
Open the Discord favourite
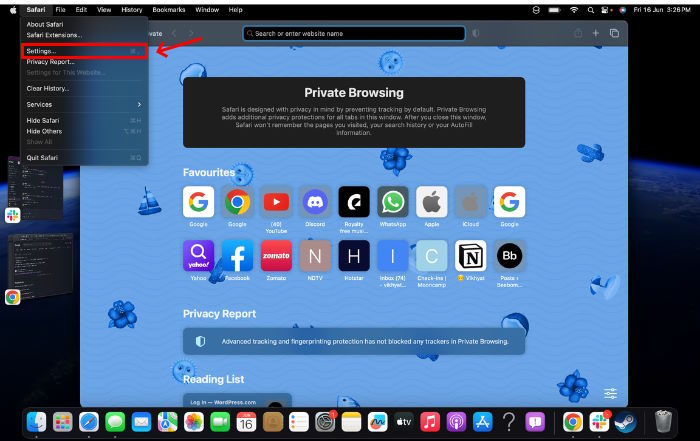315,202
